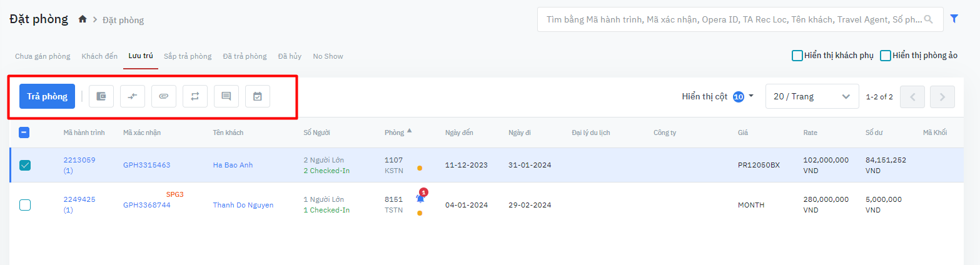The height and width of the screenshot is (265, 980).
Task: Open the comment notes icon
Action: click(226, 96)
